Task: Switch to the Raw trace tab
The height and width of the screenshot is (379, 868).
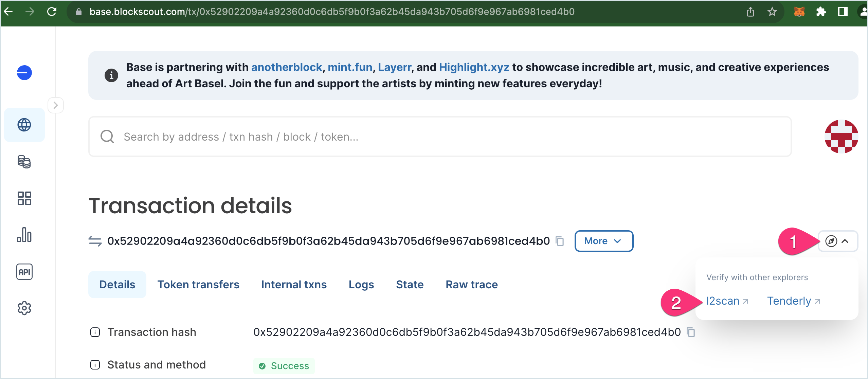Action: click(x=471, y=285)
